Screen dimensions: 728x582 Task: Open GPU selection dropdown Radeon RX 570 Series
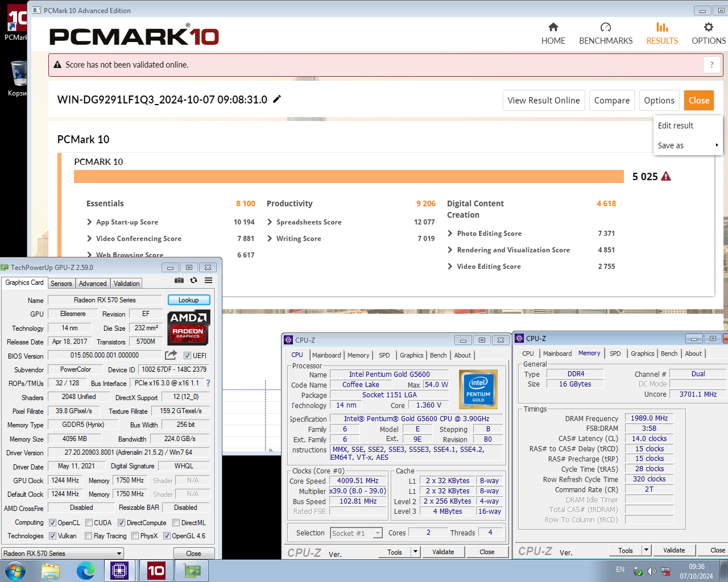point(63,554)
